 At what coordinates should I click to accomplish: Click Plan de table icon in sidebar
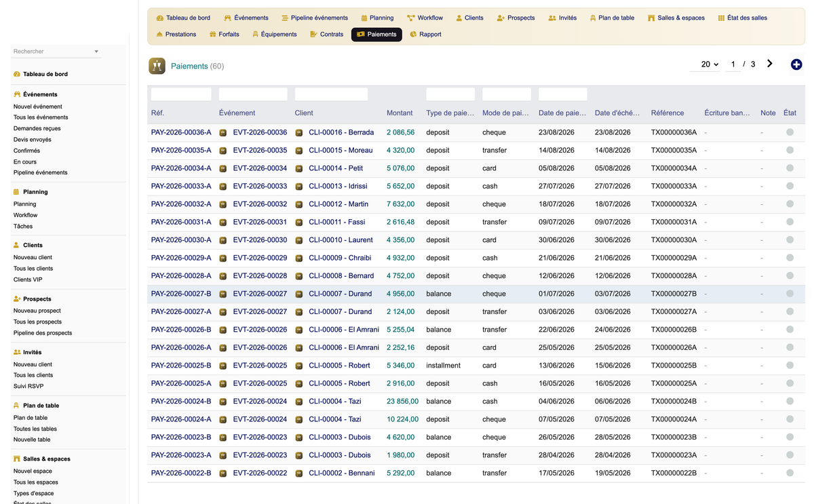pos(17,406)
